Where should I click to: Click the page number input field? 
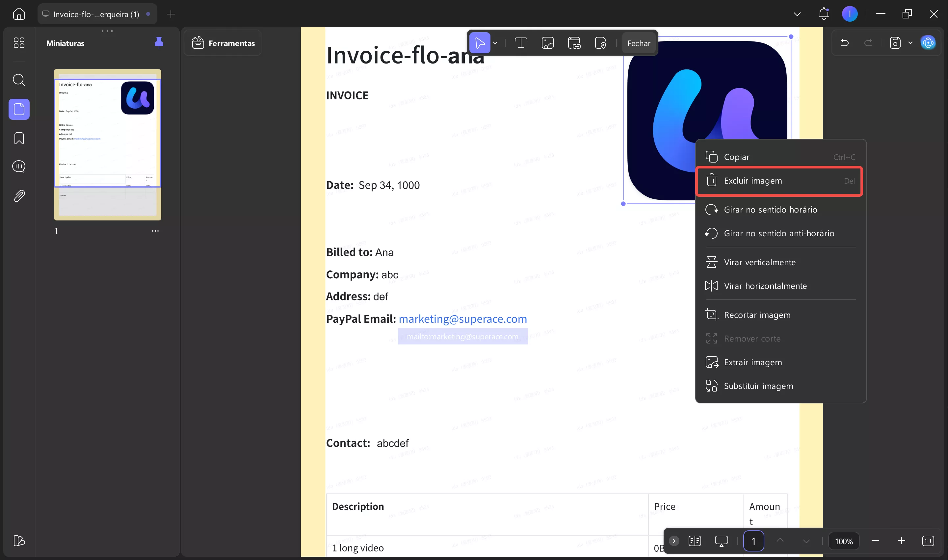pos(753,541)
